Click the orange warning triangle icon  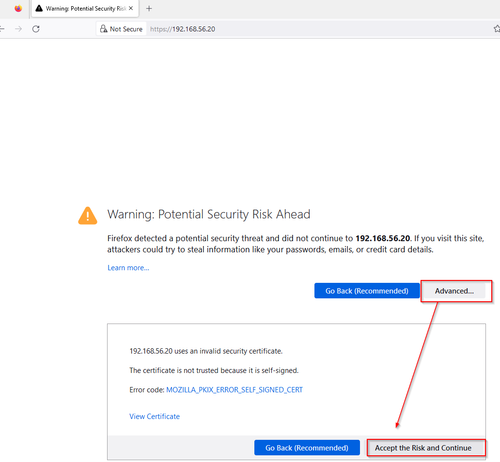point(88,216)
